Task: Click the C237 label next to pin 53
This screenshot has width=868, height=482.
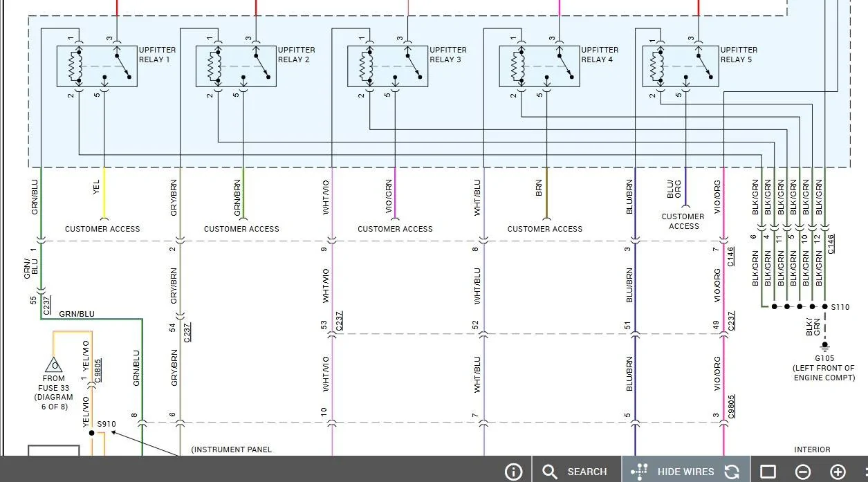Action: click(339, 320)
